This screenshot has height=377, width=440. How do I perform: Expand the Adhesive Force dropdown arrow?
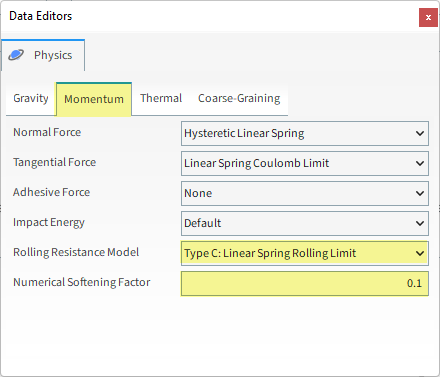point(420,193)
